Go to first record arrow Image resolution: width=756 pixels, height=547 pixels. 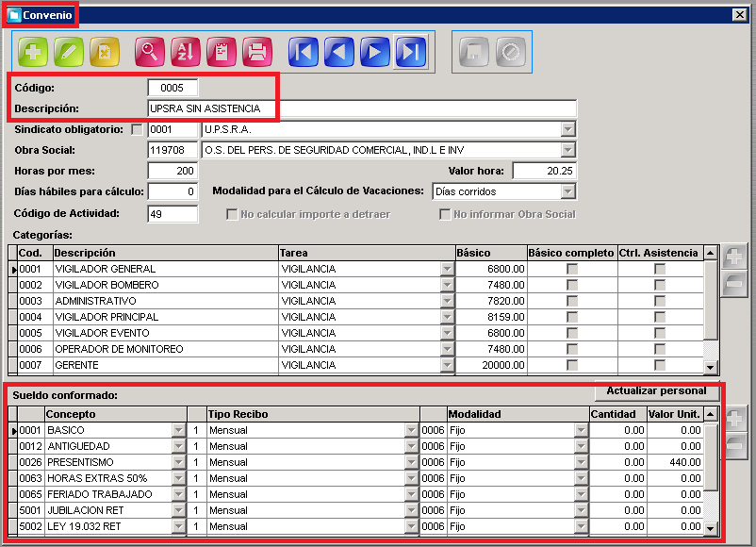click(x=304, y=52)
